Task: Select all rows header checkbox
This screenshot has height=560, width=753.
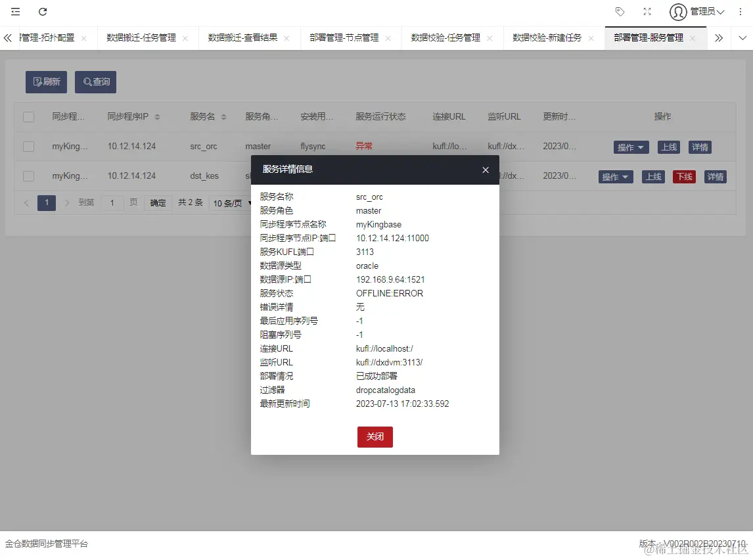Action: tap(29, 117)
